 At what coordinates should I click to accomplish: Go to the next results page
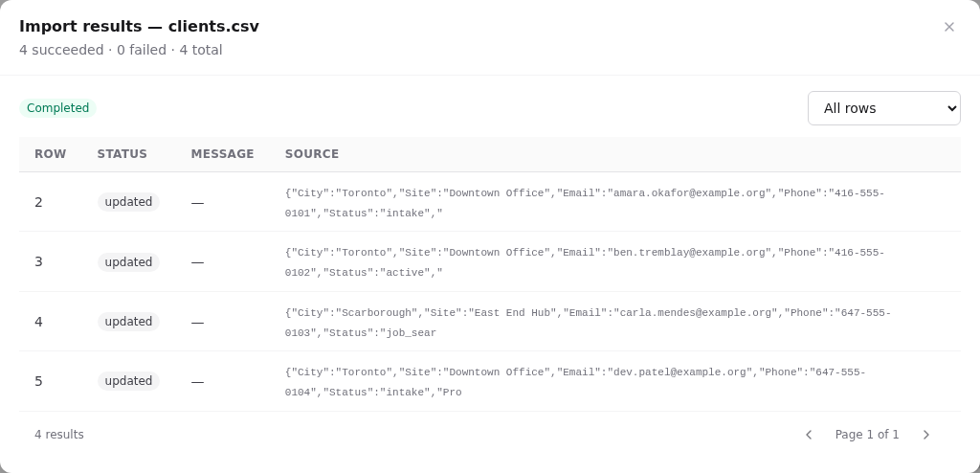(926, 435)
